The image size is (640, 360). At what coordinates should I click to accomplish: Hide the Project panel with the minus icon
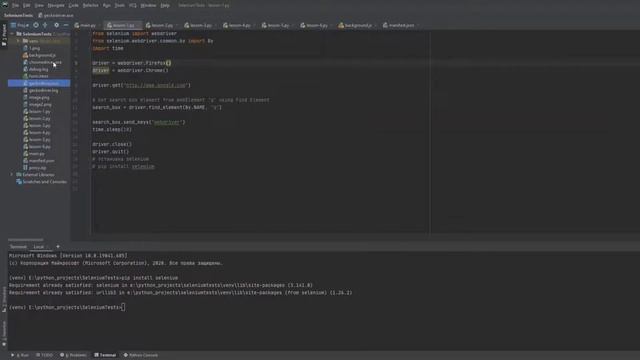coord(66,25)
